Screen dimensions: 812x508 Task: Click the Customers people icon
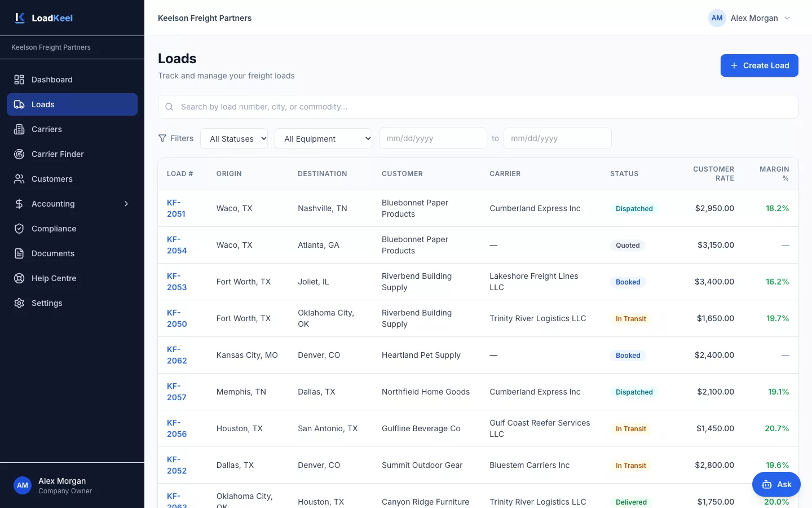pos(19,179)
